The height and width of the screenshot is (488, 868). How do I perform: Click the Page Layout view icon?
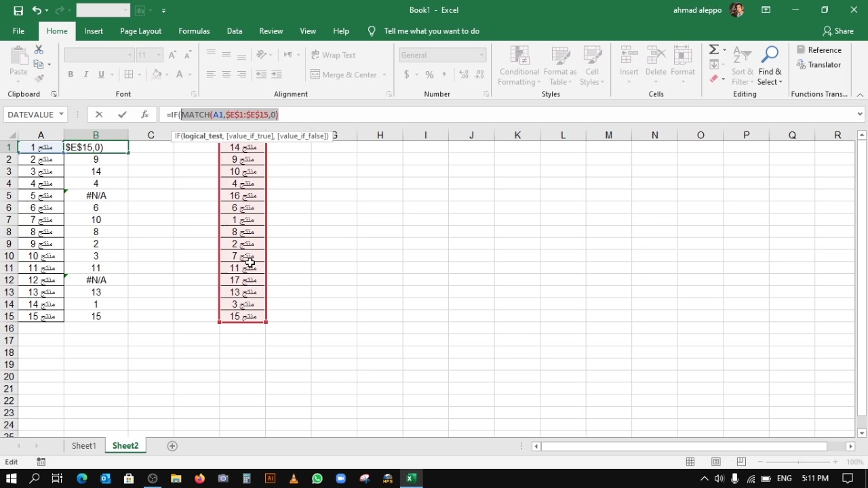click(x=715, y=462)
